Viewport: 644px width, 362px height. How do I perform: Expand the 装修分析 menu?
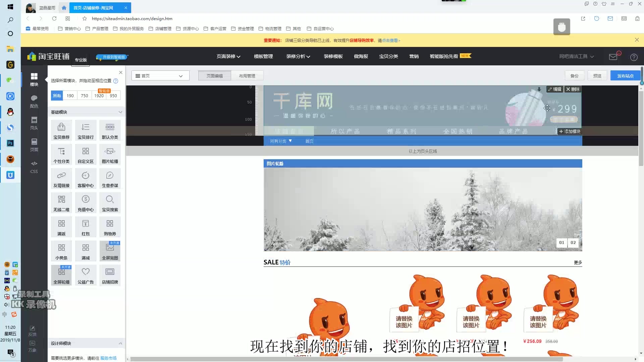click(298, 56)
